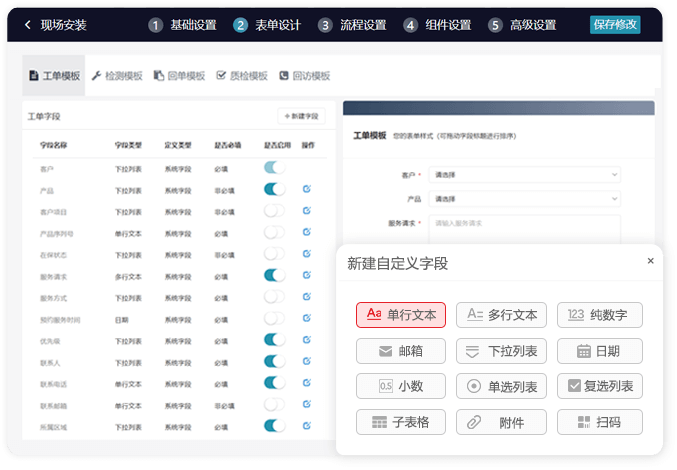Enable the 客户项目 field switch
677x470 pixels.
coord(275,211)
